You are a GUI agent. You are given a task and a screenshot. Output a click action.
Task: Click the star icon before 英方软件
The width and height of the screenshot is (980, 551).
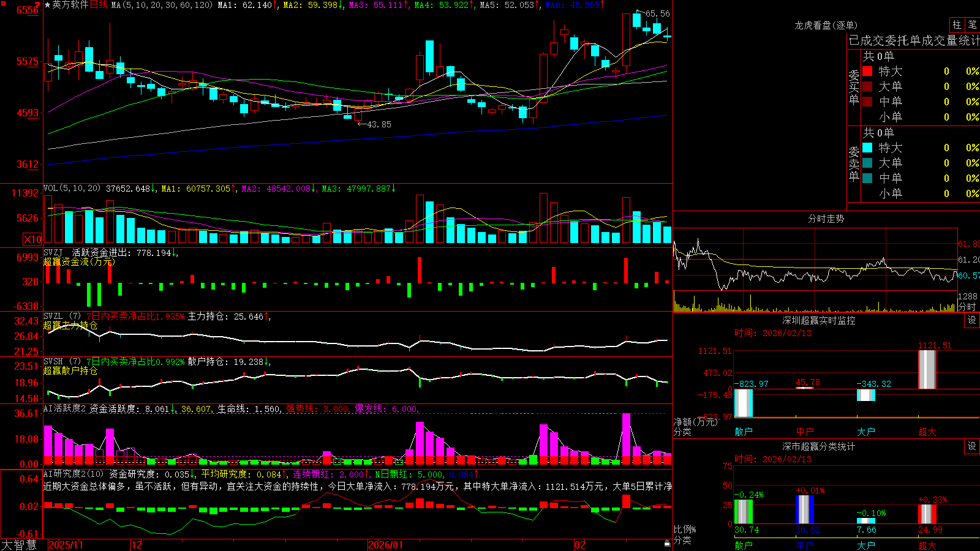tap(48, 5)
